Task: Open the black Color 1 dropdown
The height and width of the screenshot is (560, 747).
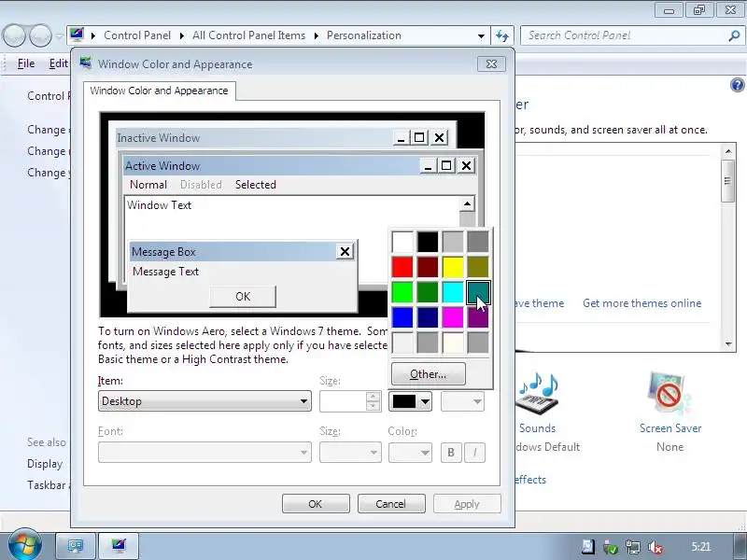Action: click(x=410, y=401)
